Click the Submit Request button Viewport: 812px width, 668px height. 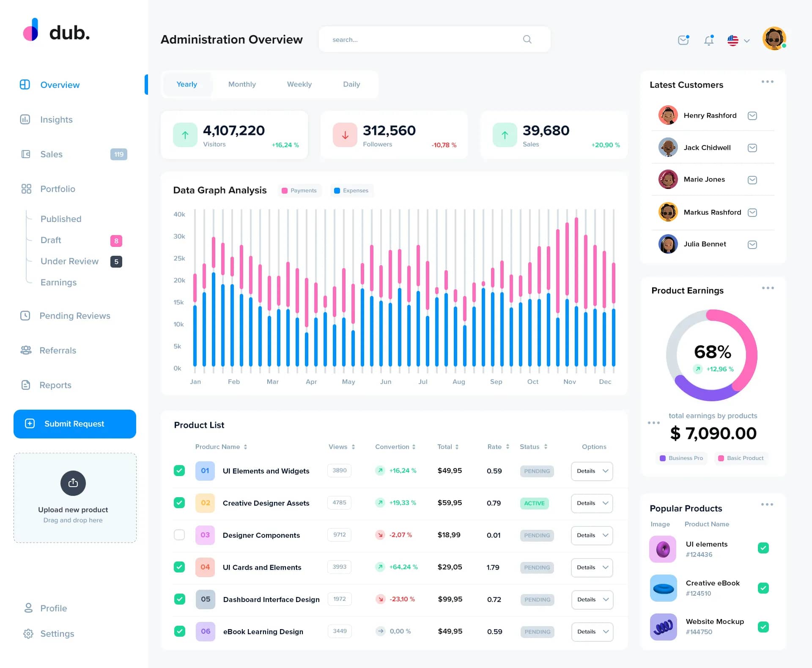point(75,424)
